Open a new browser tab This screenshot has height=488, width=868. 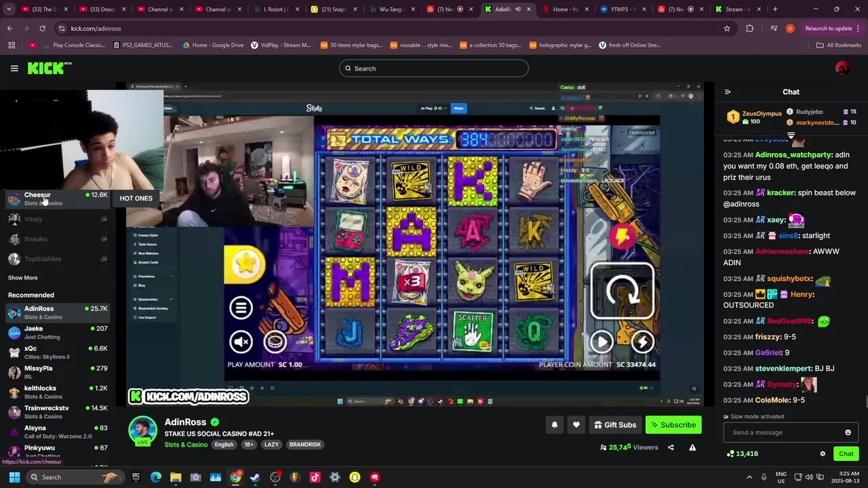coord(775,9)
